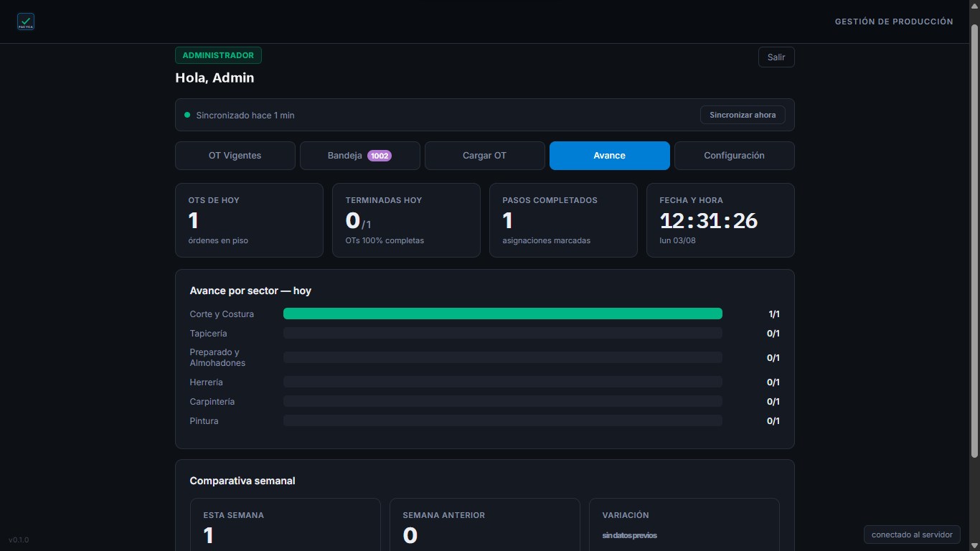
Task: Click the 'Herrería' sector label
Action: [207, 382]
